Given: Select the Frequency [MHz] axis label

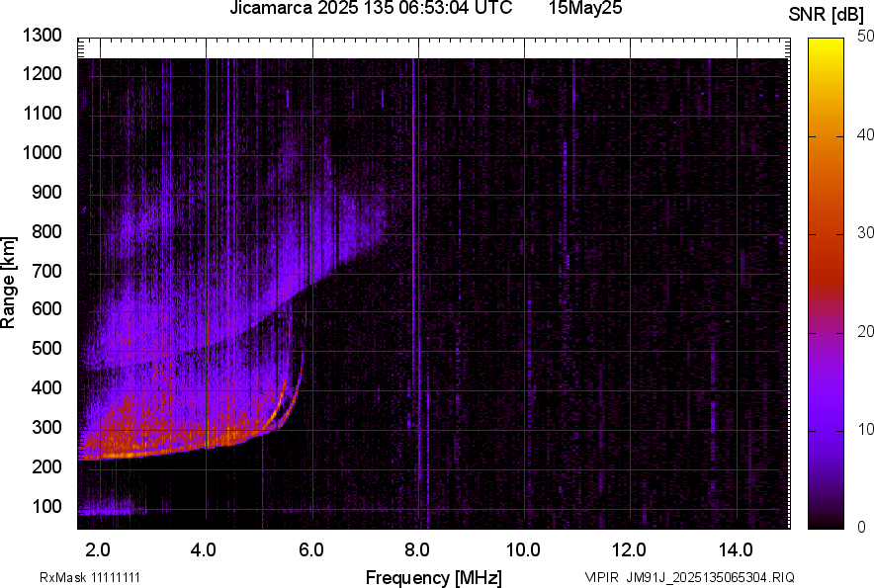Looking at the screenshot, I should (433, 577).
